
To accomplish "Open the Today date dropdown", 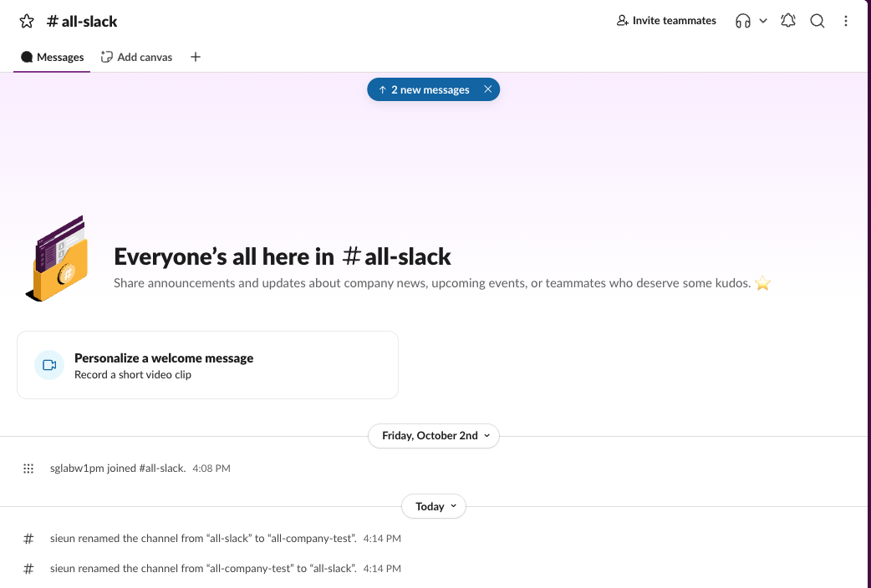I will [x=434, y=506].
